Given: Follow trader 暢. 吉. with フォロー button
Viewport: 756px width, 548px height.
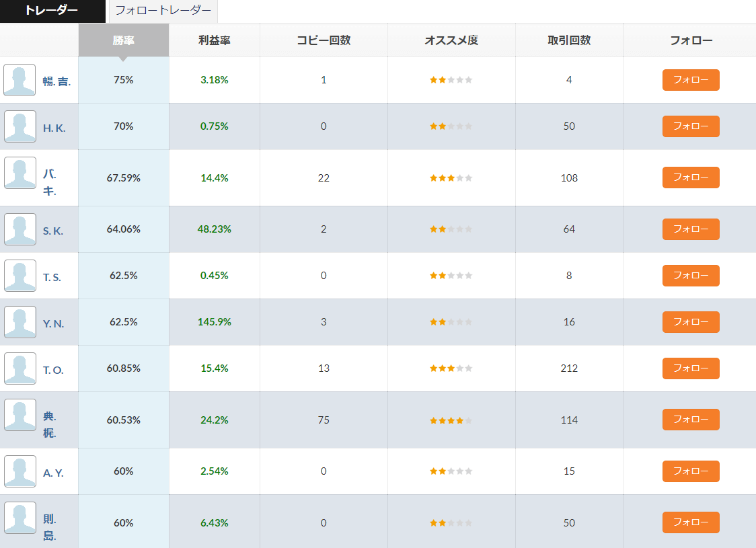Looking at the screenshot, I should point(691,80).
